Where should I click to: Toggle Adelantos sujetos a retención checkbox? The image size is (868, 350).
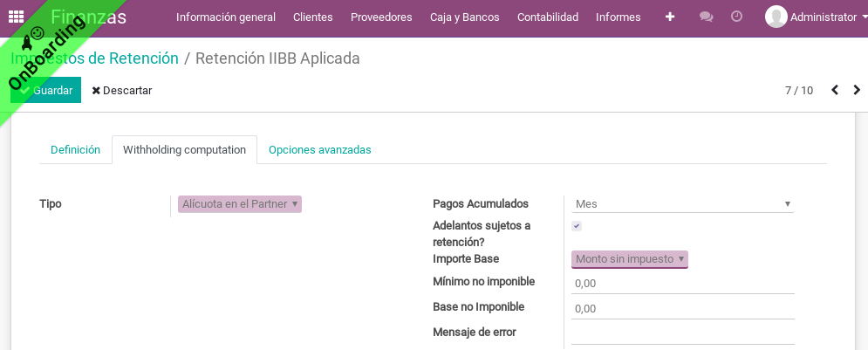click(x=577, y=226)
